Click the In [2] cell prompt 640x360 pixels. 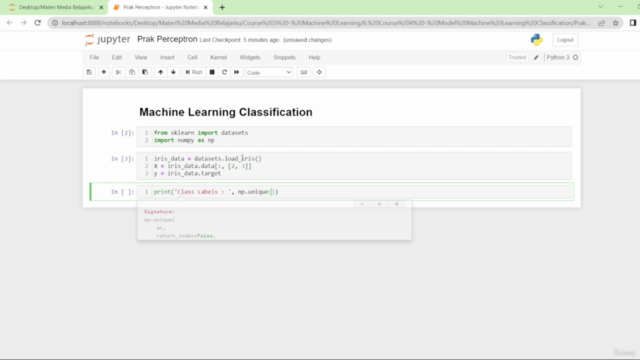point(122,133)
